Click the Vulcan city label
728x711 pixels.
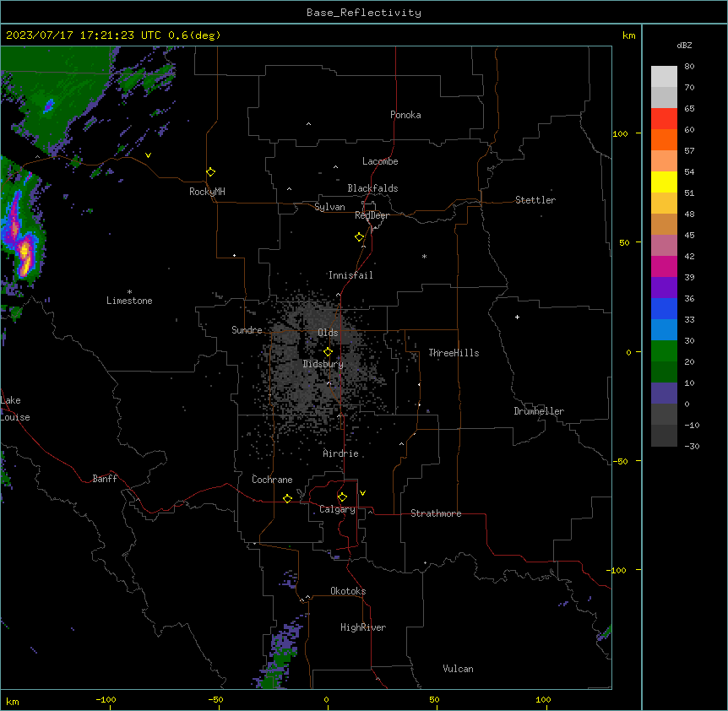coord(458,669)
